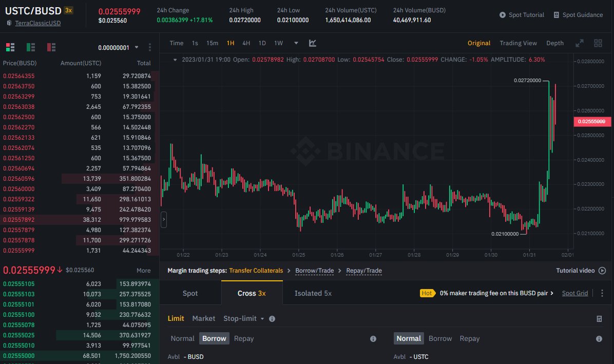Select Repay mode on sell side

pyautogui.click(x=470, y=338)
